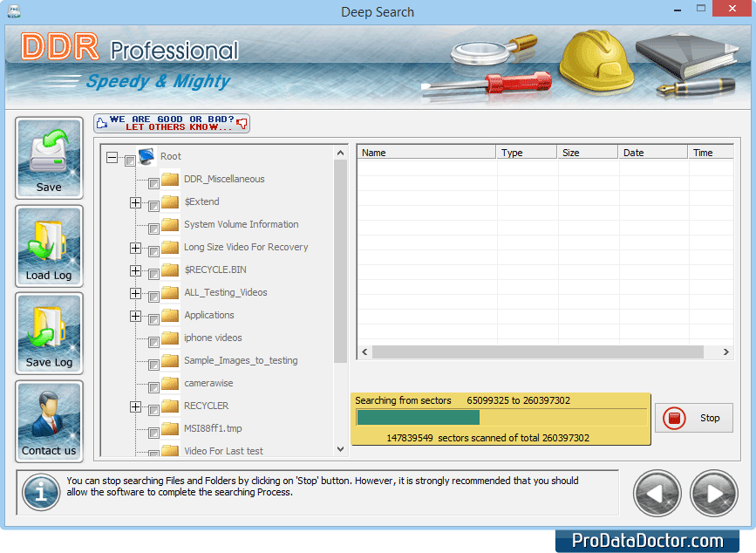Click file list scroll right arrow

pos(725,352)
